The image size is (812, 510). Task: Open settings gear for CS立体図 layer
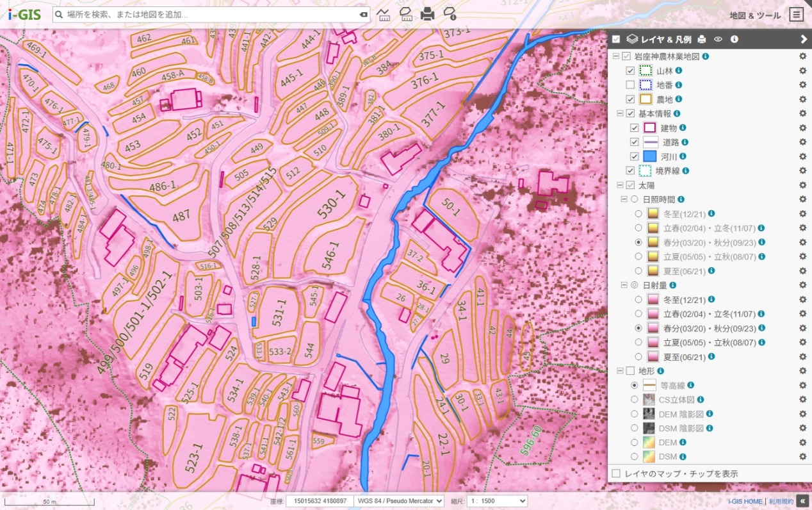click(802, 399)
